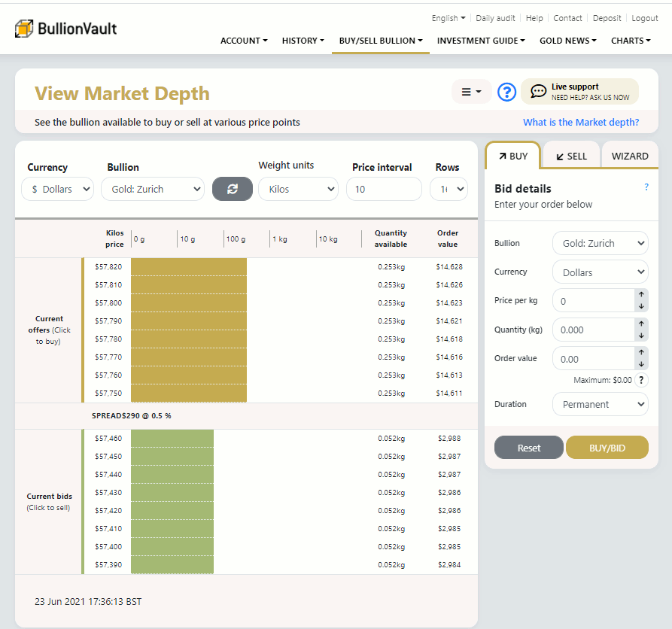Open 'What is the Market depth?' link

pyautogui.click(x=581, y=122)
